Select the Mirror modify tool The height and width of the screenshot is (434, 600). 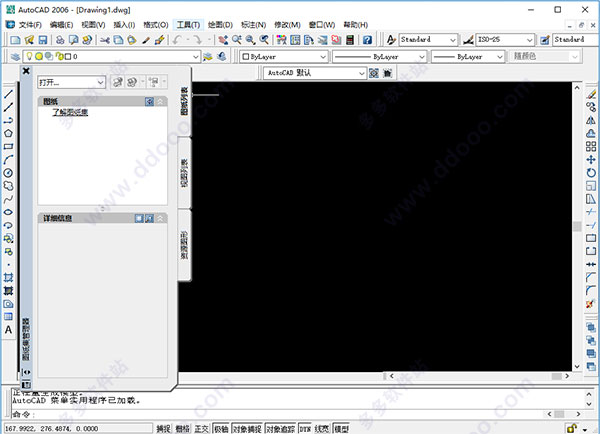click(591, 120)
